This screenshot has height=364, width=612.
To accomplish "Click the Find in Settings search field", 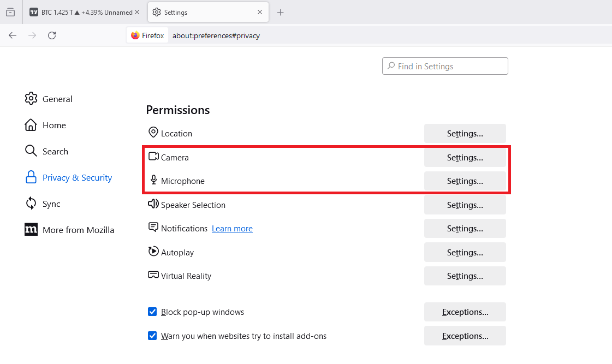I will point(445,66).
